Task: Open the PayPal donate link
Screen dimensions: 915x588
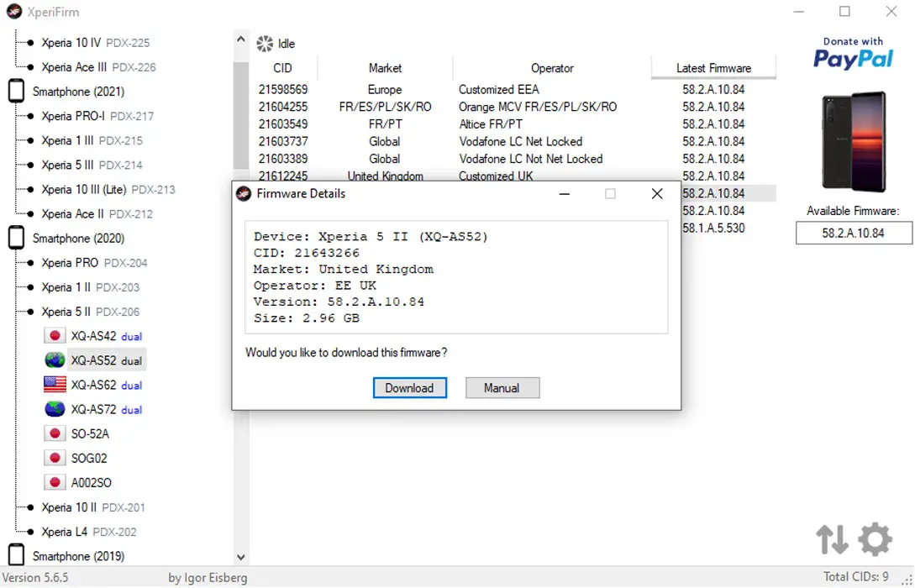Action: [x=853, y=53]
